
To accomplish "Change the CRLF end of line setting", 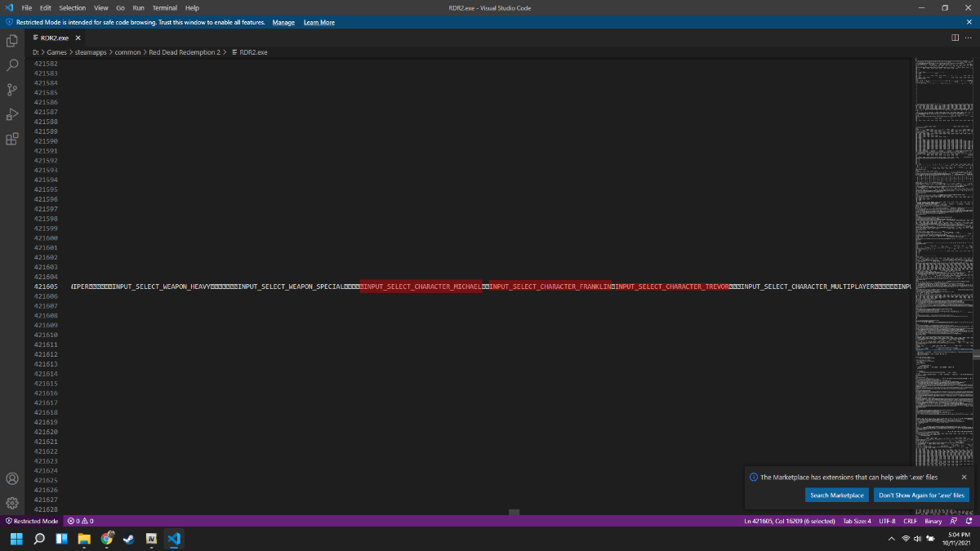I will tap(910, 521).
